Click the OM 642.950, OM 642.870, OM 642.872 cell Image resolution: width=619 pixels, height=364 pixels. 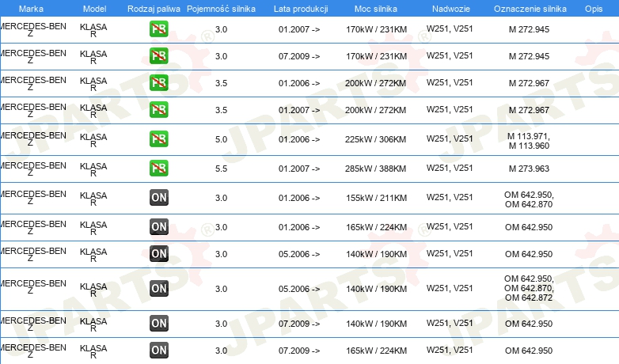coord(529,288)
